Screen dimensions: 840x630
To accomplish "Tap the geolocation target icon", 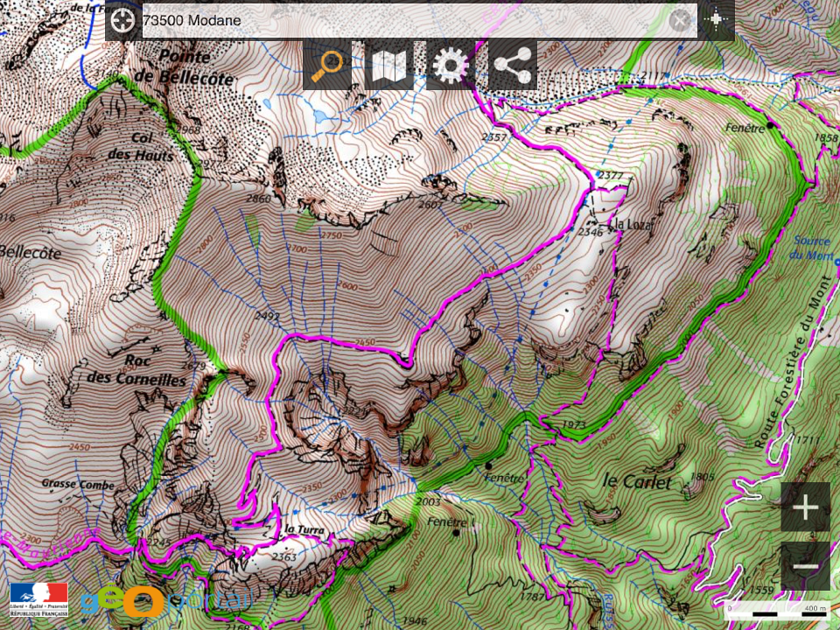I will tap(124, 20).
